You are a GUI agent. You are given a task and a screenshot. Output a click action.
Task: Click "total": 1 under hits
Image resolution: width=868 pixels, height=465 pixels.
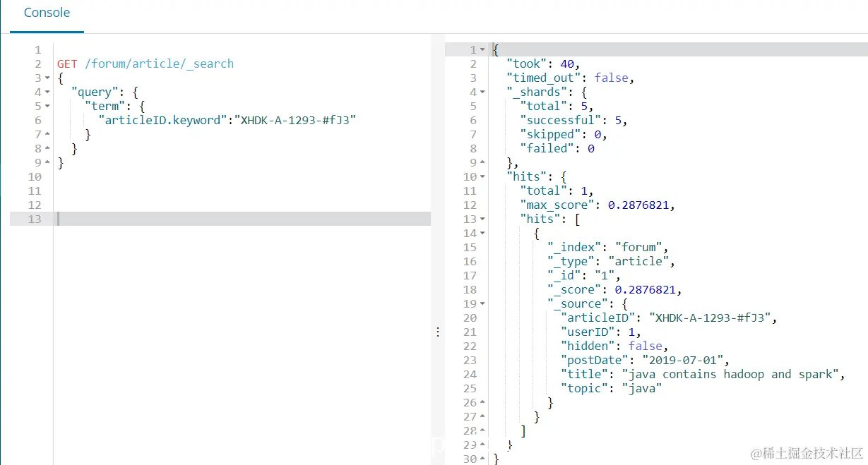tap(557, 191)
